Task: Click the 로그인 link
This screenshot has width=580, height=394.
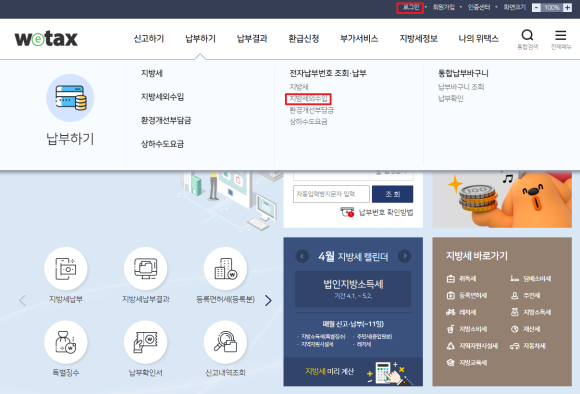Action: pos(410,7)
